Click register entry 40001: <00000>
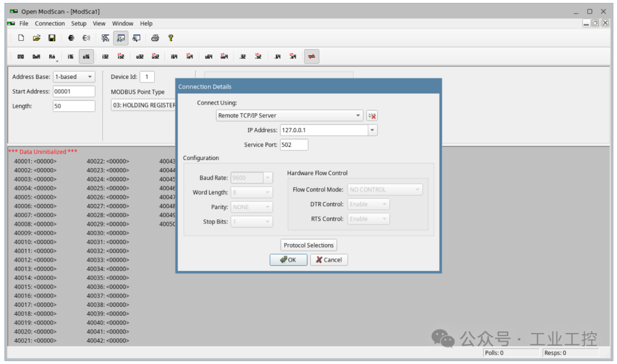The image size is (617, 364). [35, 161]
